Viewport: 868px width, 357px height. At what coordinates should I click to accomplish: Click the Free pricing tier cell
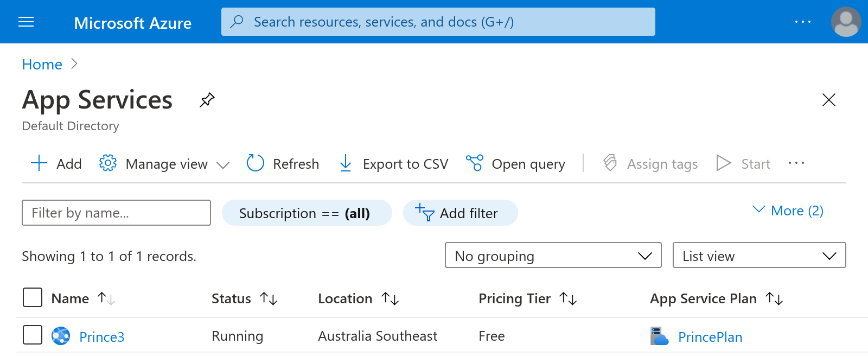492,336
